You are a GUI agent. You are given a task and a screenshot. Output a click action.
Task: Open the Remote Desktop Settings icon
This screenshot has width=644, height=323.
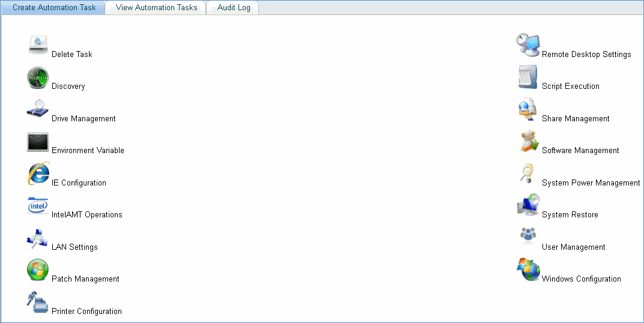528,46
